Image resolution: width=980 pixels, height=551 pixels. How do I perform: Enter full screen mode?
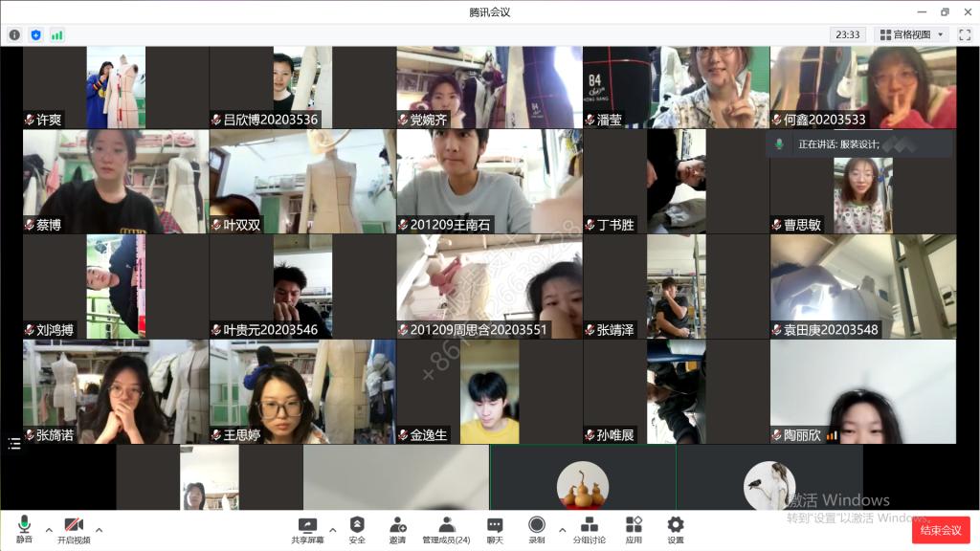coord(965,34)
